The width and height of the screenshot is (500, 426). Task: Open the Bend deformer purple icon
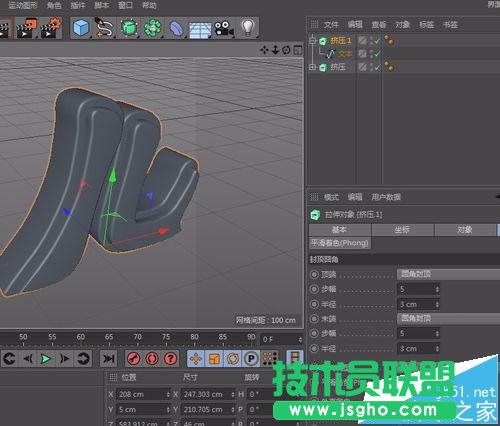pyautogui.click(x=176, y=29)
